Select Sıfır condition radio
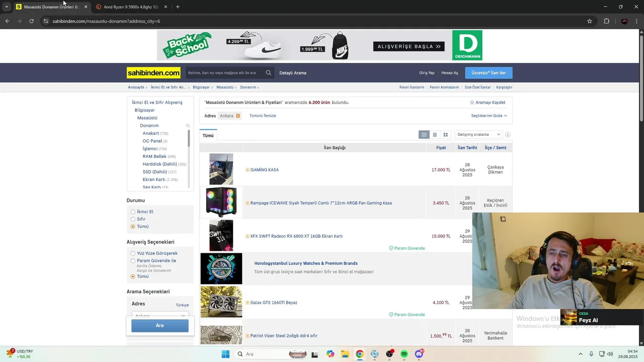The width and height of the screenshot is (644, 362). click(133, 219)
